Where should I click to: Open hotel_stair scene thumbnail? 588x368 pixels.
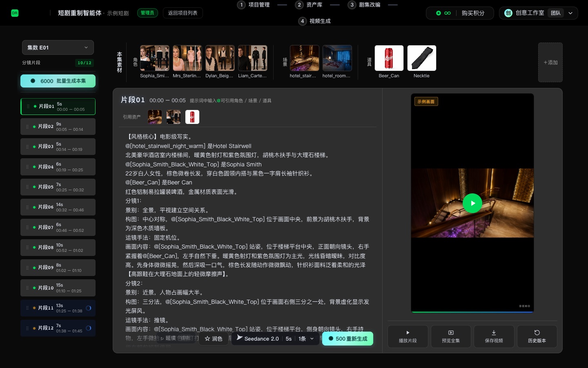pyautogui.click(x=305, y=58)
